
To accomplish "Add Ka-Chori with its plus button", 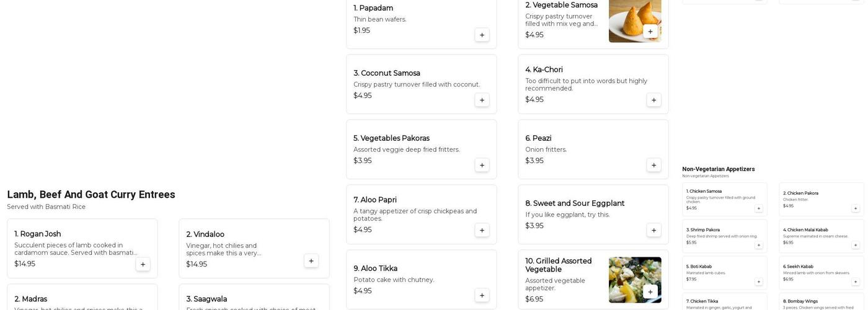I will (x=653, y=100).
